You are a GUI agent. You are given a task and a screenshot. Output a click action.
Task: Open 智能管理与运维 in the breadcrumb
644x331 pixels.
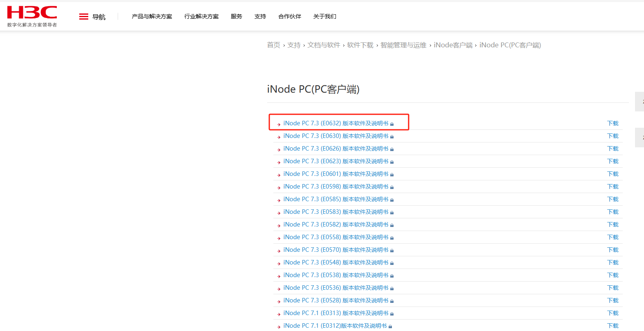click(x=404, y=45)
